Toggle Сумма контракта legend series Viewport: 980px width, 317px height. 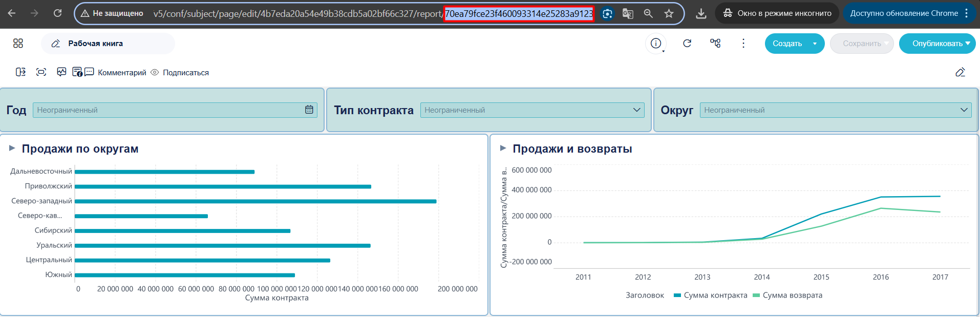(x=711, y=295)
